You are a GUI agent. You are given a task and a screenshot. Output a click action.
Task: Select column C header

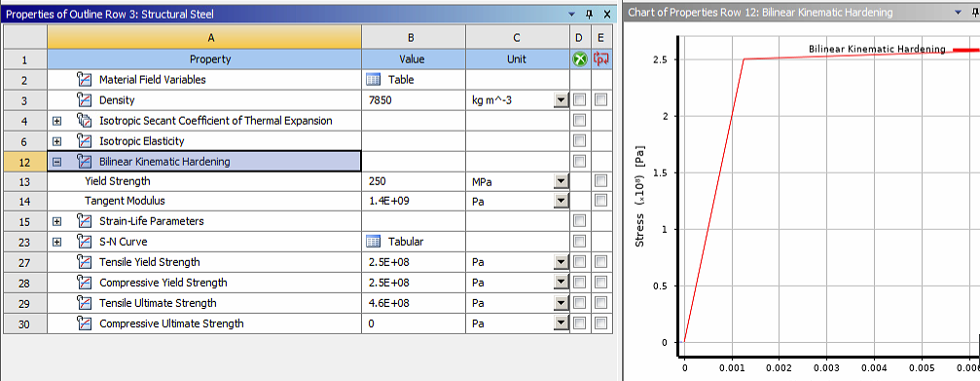(517, 38)
